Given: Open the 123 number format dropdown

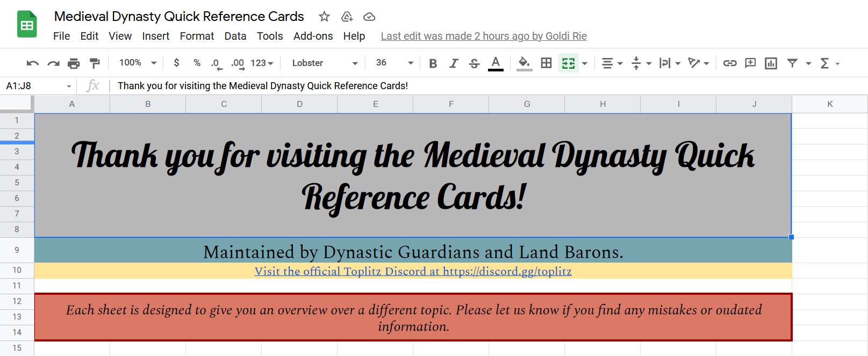Looking at the screenshot, I should [262, 63].
